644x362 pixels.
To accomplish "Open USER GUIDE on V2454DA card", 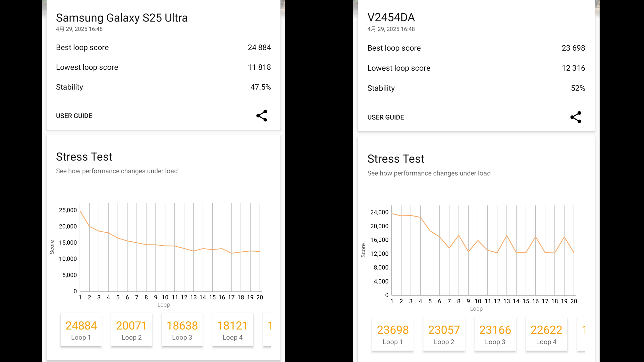I will (x=386, y=117).
